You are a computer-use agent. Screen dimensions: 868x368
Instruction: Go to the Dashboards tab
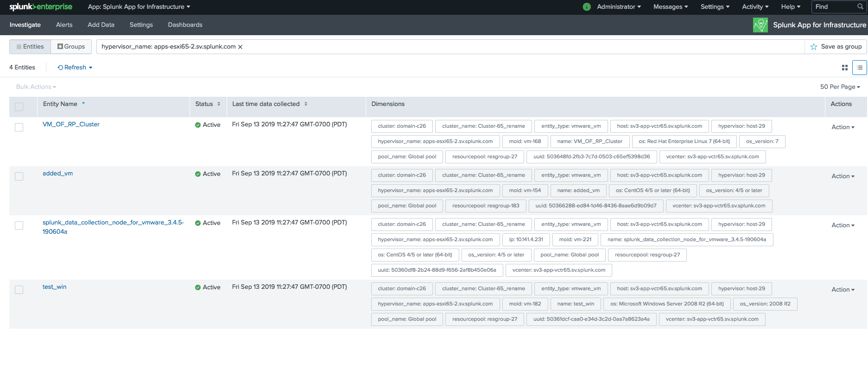point(185,25)
